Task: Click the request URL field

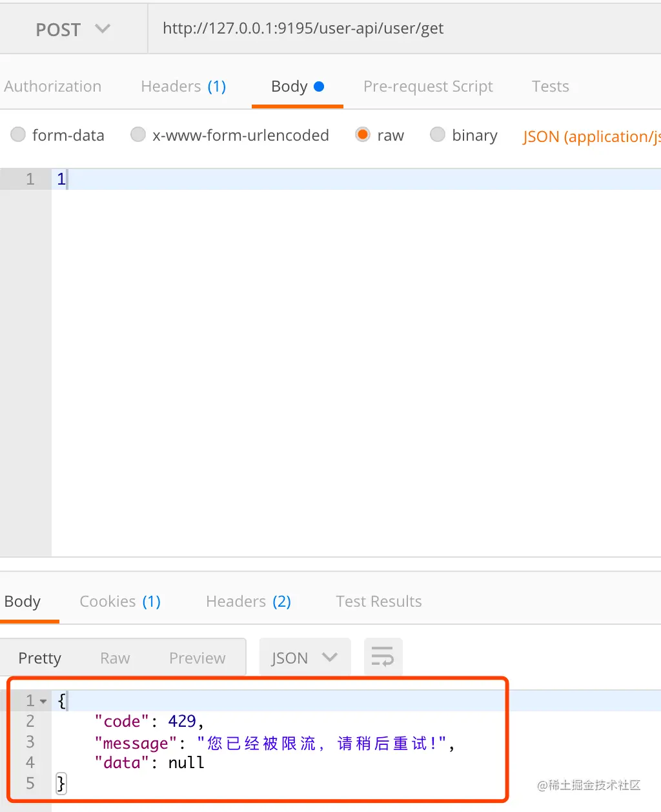Action: click(405, 28)
